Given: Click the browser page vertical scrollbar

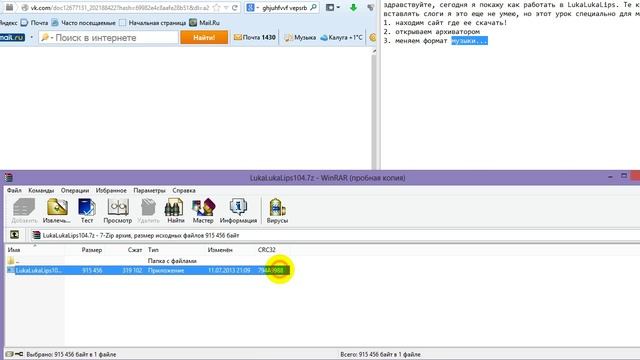Looking at the screenshot, I should point(373,109).
